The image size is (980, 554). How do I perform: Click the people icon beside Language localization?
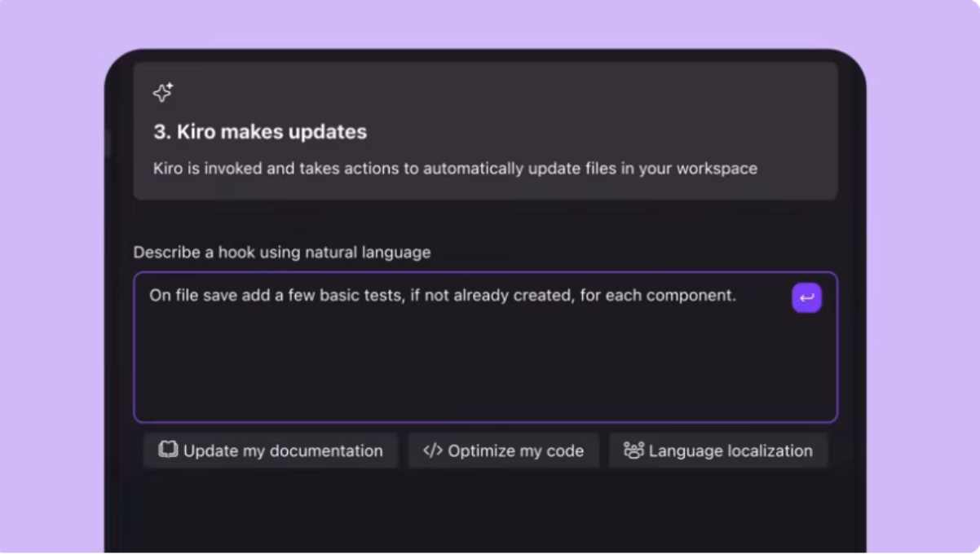(633, 451)
